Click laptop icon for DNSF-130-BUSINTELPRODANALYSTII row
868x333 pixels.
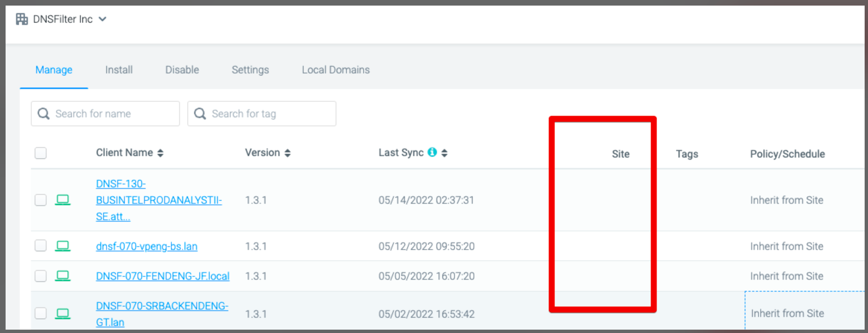tap(63, 200)
